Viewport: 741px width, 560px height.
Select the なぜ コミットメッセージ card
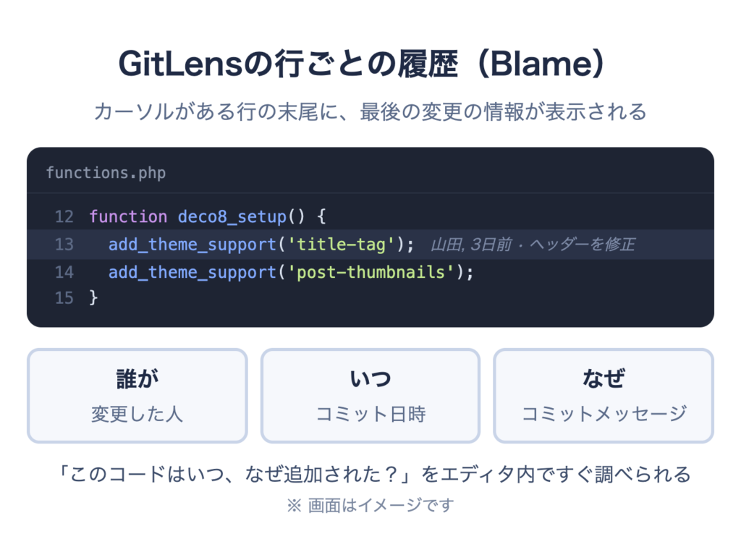(x=604, y=396)
